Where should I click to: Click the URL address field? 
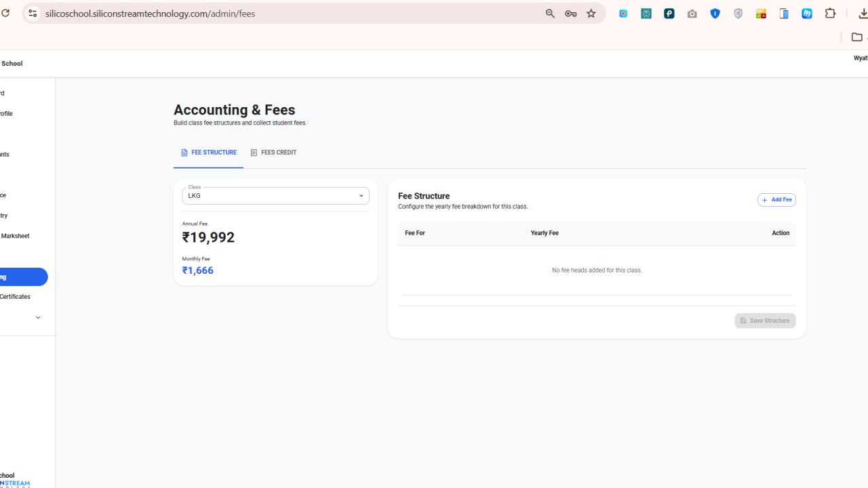[x=292, y=14]
